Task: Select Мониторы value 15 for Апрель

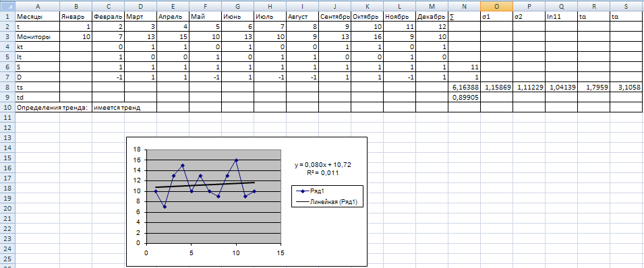Action: [173, 36]
